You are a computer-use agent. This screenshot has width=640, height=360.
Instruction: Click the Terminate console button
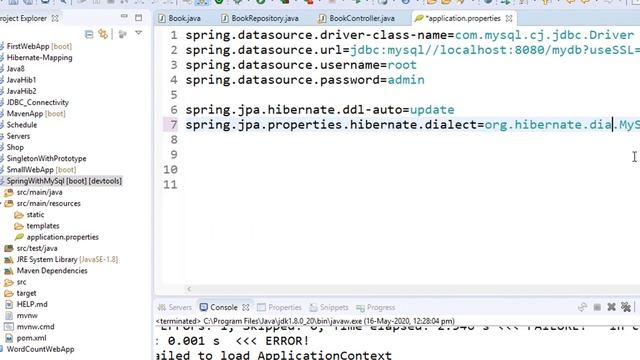pyautogui.click(x=597, y=307)
